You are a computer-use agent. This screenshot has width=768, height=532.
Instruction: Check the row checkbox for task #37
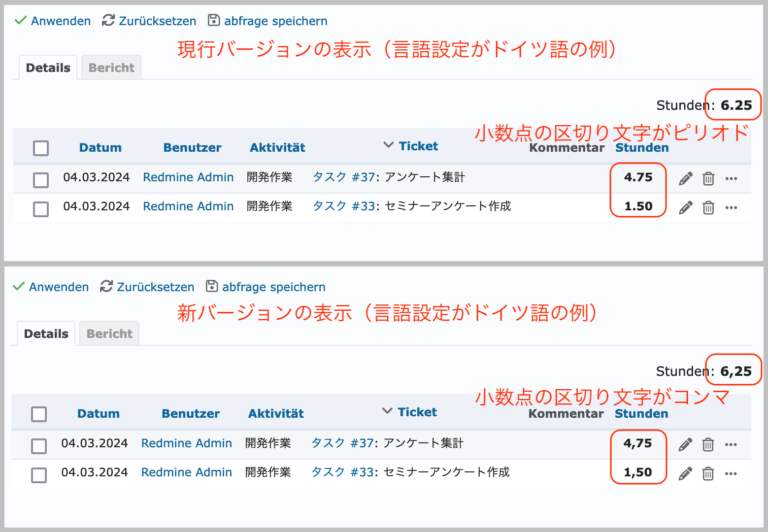click(40, 179)
